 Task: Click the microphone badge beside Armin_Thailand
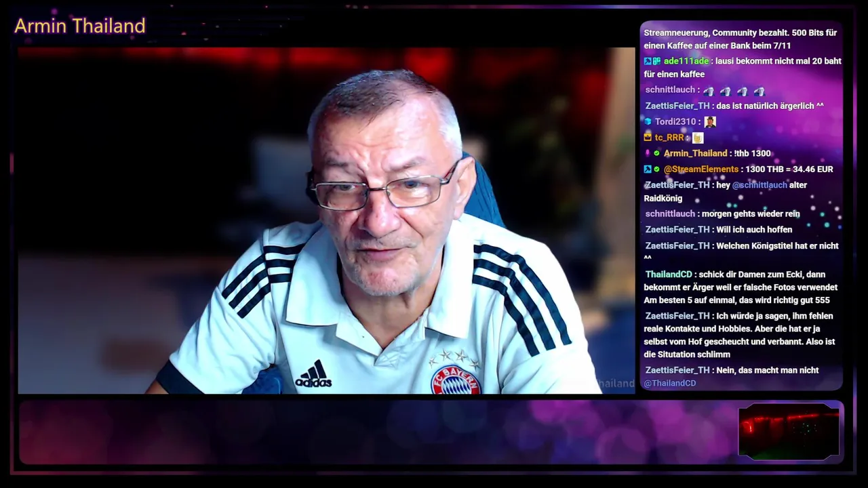click(648, 153)
